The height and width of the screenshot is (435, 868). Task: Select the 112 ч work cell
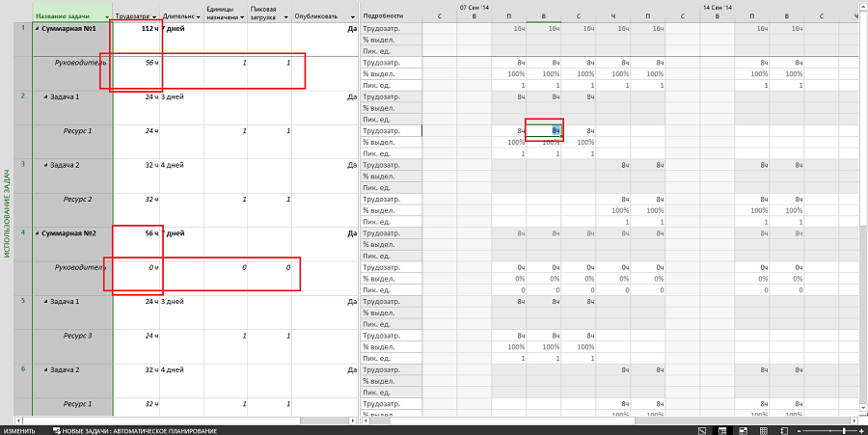click(x=136, y=40)
